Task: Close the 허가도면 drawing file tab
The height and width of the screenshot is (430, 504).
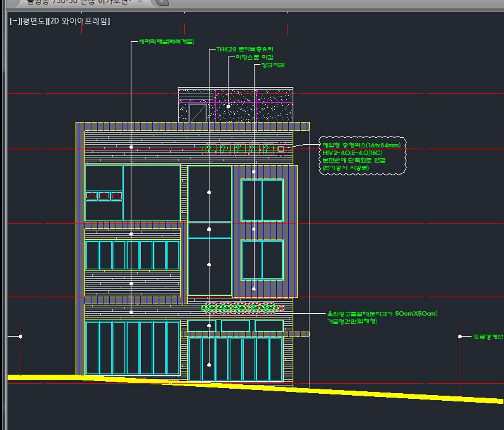Action: point(140,2)
